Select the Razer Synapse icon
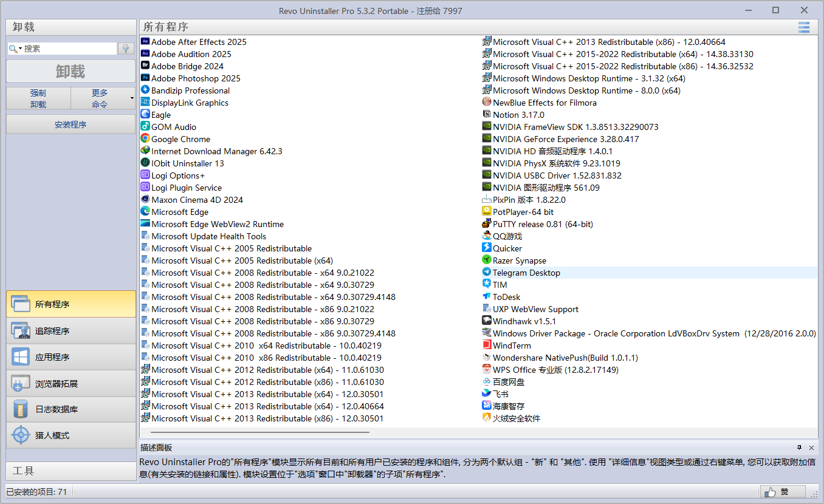 (x=487, y=261)
